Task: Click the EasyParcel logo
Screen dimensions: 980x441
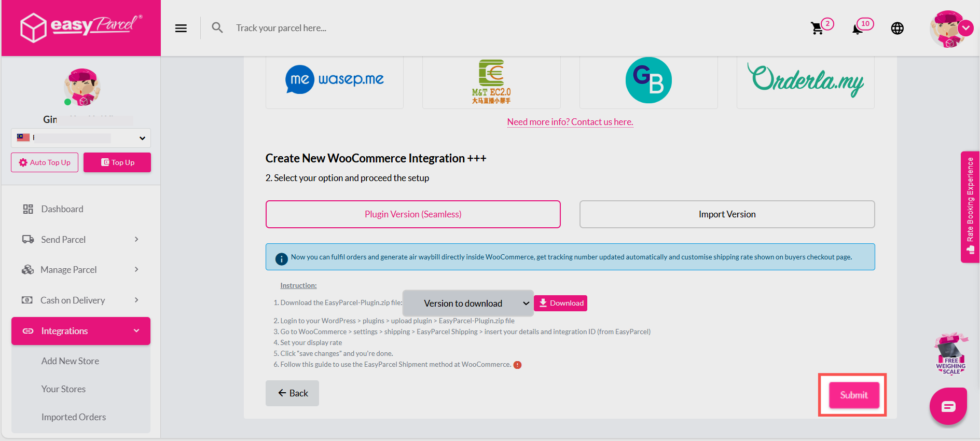Action: (x=81, y=27)
